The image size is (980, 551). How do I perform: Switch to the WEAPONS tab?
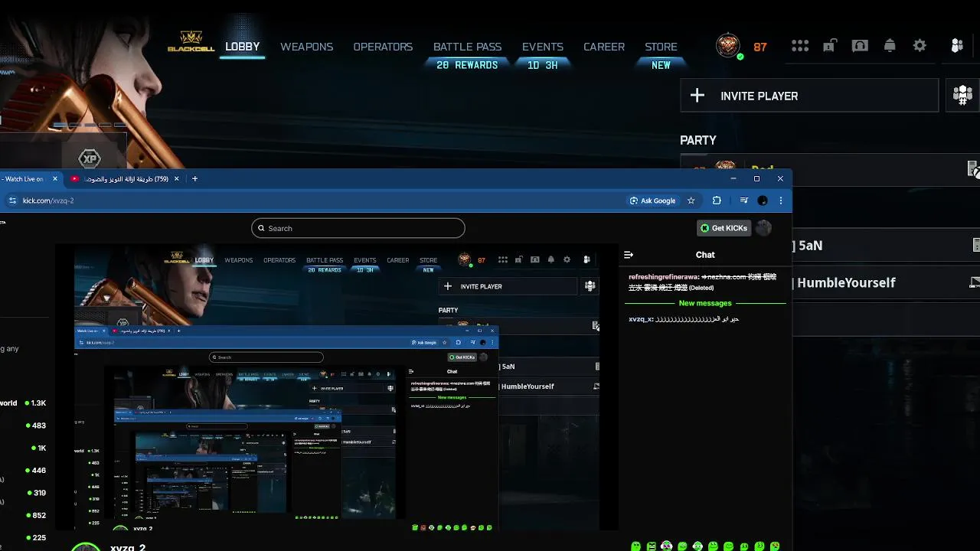point(306,47)
